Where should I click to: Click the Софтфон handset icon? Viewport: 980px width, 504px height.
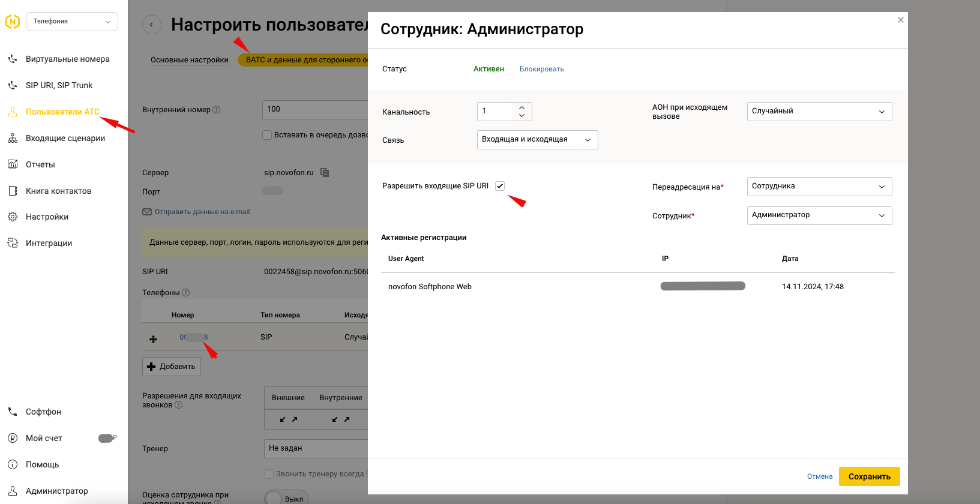click(13, 412)
